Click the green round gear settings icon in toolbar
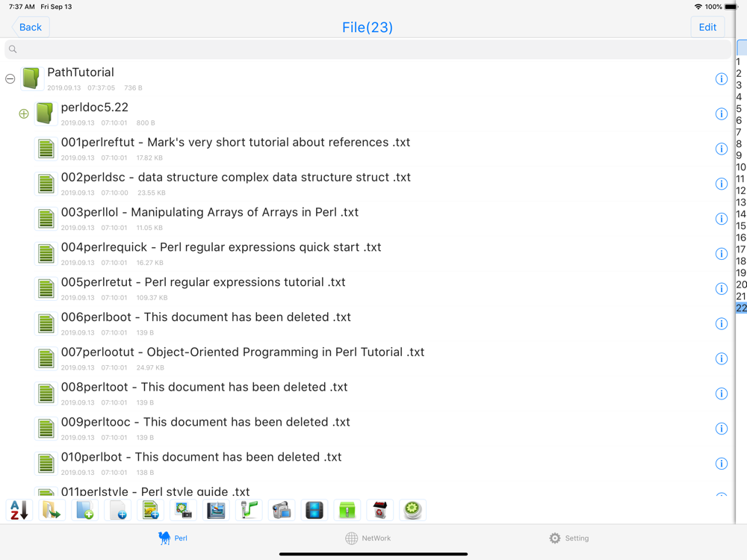 412,510
